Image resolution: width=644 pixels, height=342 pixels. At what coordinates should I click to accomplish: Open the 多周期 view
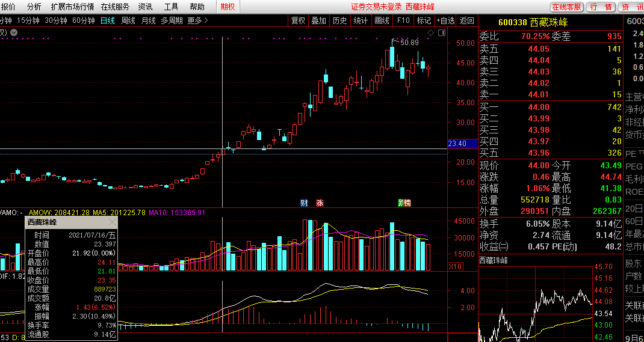[172, 20]
